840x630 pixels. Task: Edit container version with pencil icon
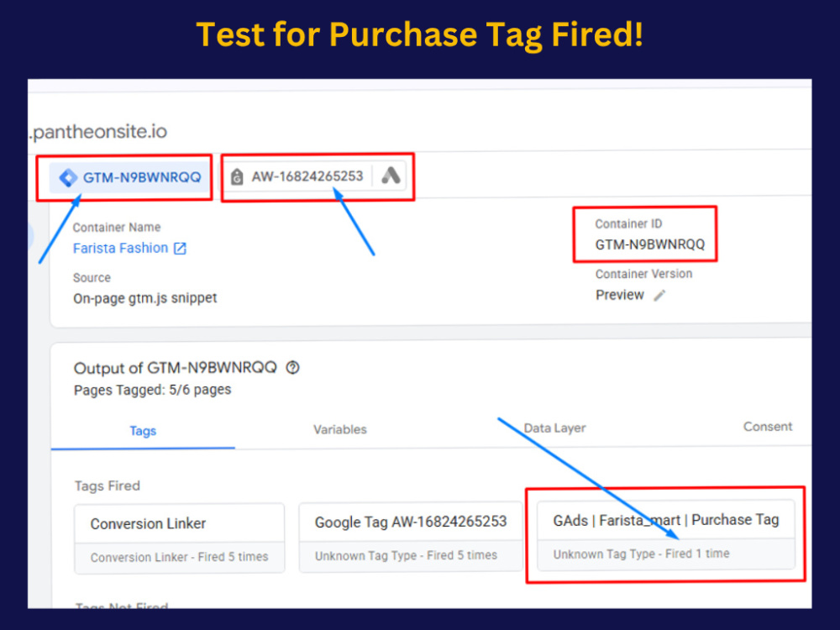pos(659,295)
